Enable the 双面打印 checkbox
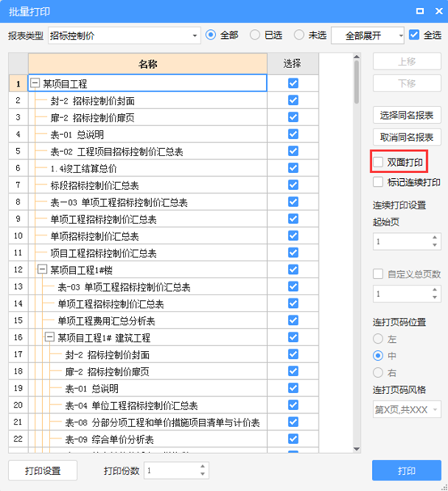The width and height of the screenshot is (448, 491). tap(378, 163)
